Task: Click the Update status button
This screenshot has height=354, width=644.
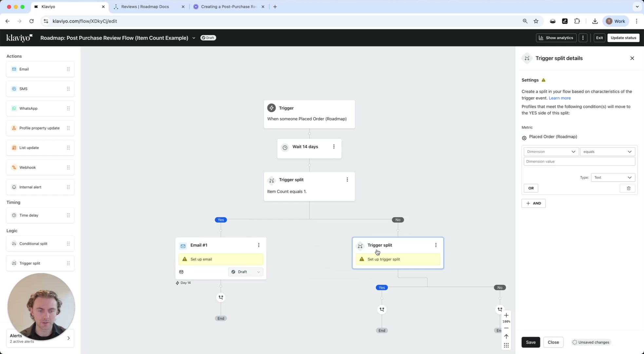Action: coord(623,38)
